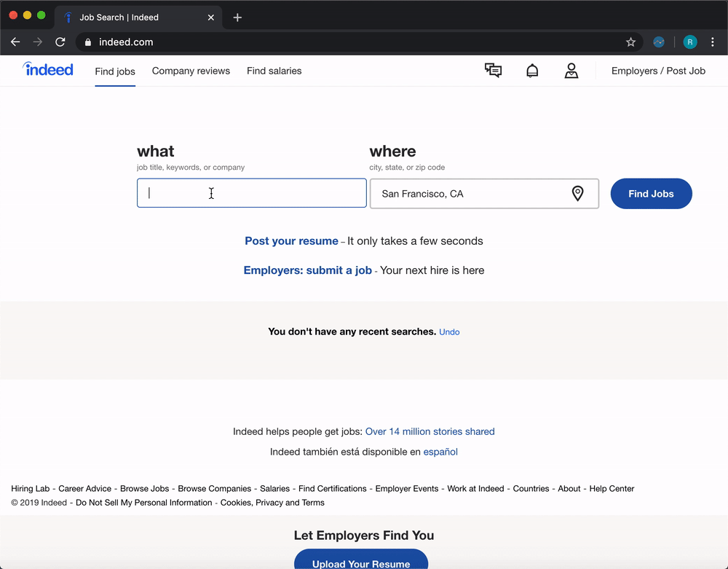
Task: Open a new tab with plus icon
Action: [237, 17]
